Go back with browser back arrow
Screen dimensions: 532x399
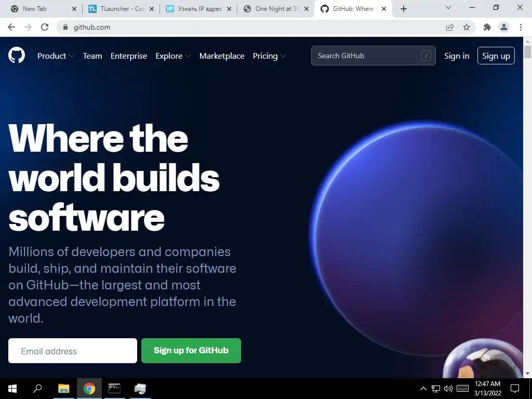pos(11,27)
